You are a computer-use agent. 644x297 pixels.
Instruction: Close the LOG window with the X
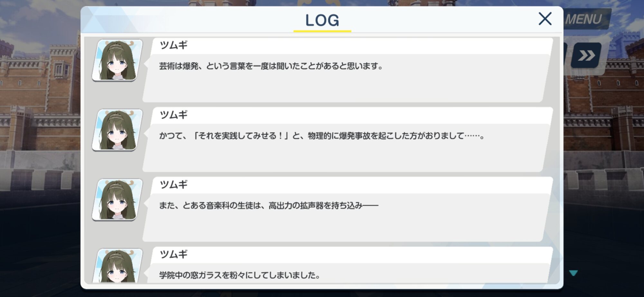click(545, 19)
